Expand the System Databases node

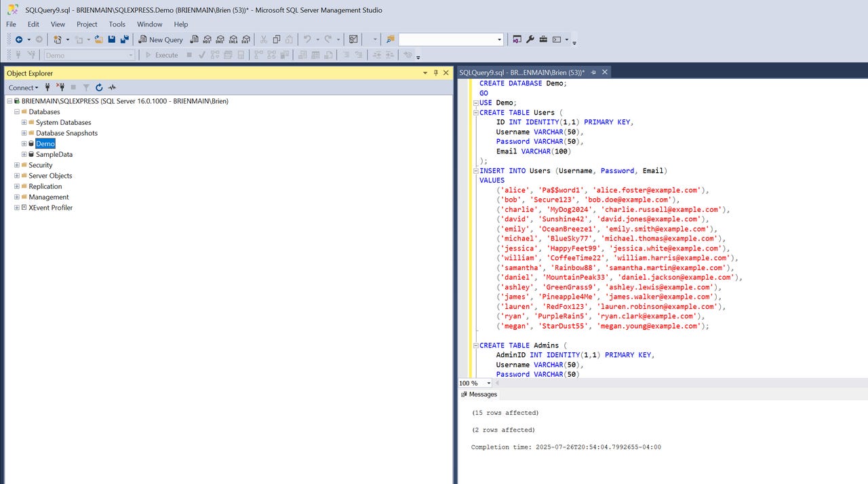tap(24, 122)
